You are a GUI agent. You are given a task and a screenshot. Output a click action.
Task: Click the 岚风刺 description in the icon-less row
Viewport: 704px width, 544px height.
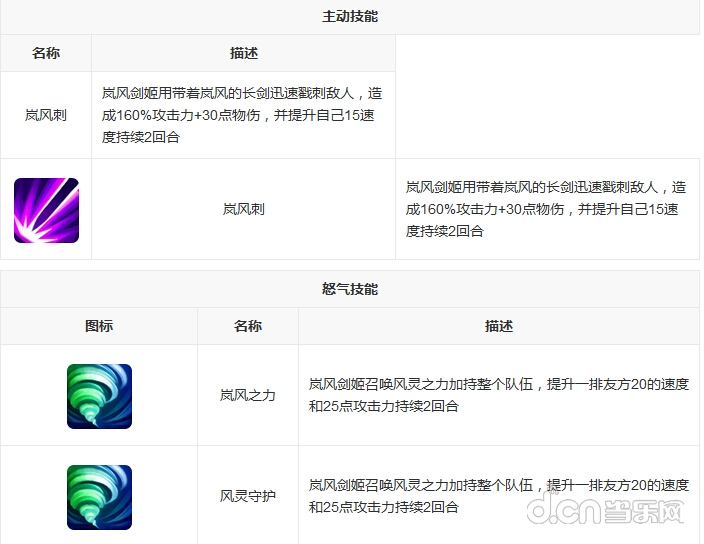point(242,115)
